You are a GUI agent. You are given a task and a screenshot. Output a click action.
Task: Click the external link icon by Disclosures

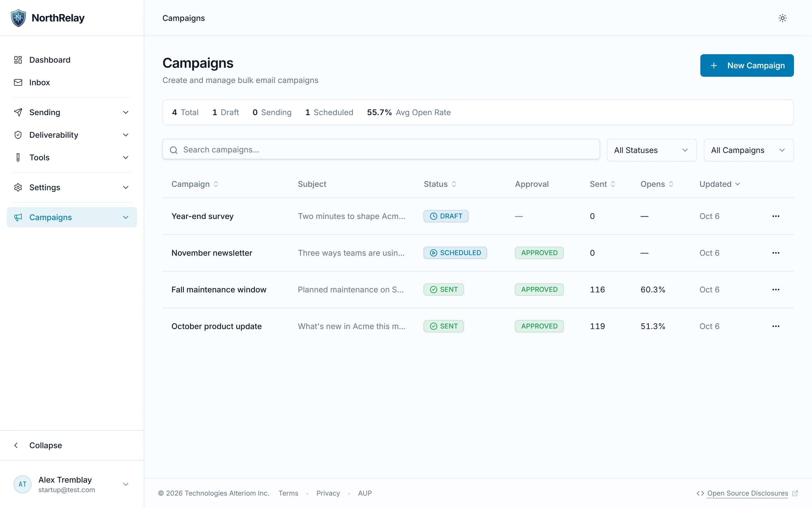(795, 493)
